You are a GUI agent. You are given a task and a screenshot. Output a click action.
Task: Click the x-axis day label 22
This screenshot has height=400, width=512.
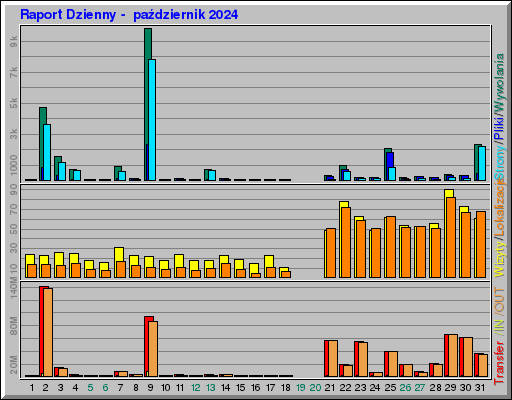coord(345,388)
